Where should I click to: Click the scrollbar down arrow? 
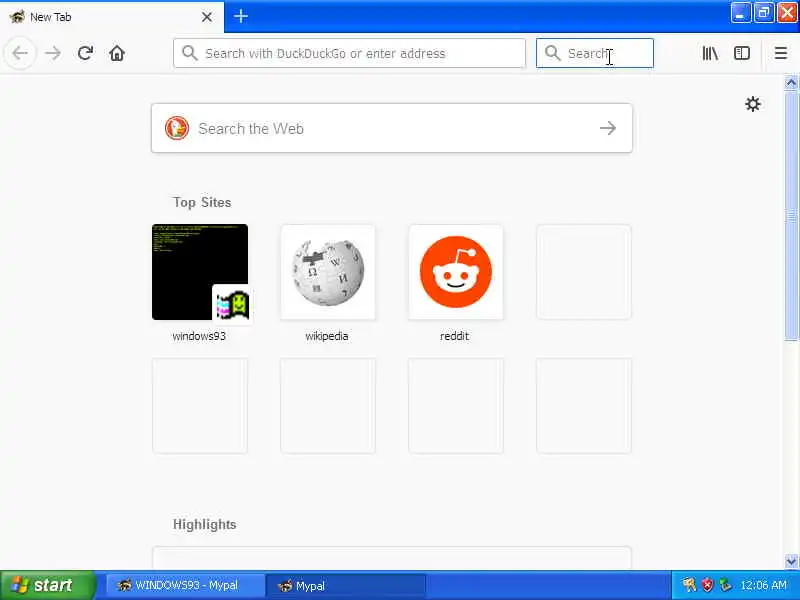(x=791, y=562)
